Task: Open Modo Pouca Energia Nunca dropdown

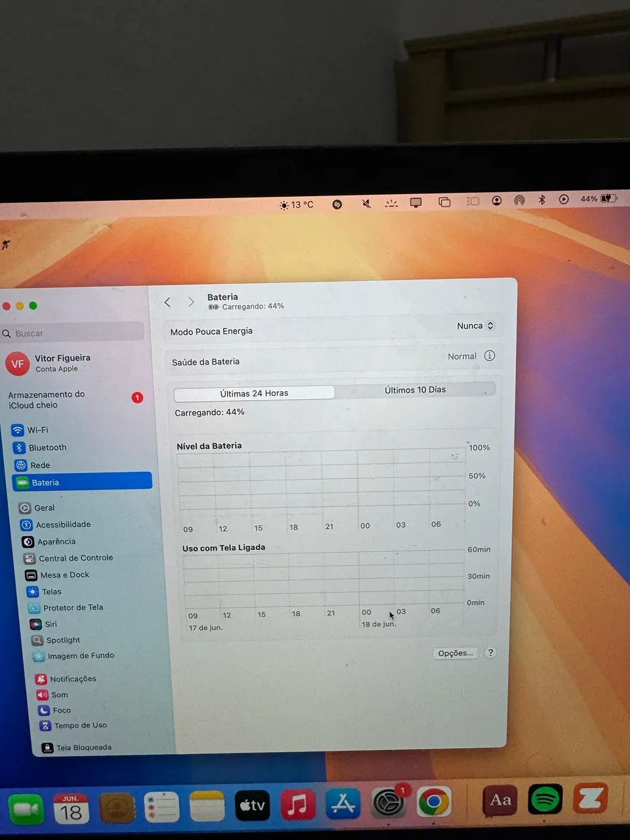Action: point(476,325)
